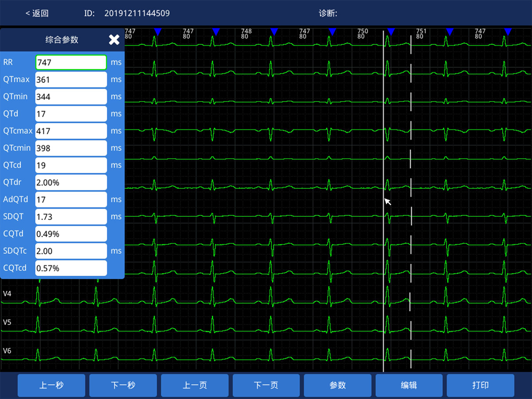Select the SDQT field showing 1.73
Screen dimensions: 532x399
pyautogui.click(x=71, y=217)
